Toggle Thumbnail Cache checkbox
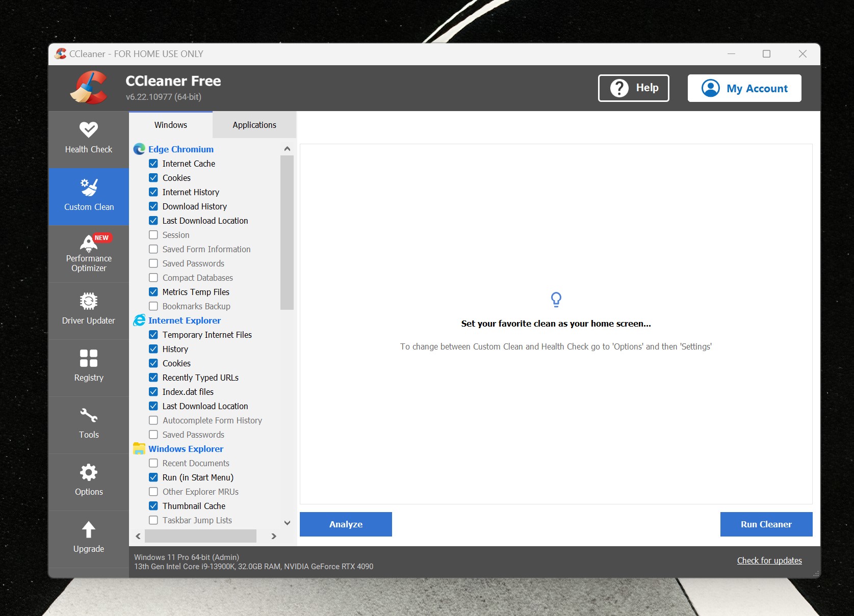Image resolution: width=854 pixels, height=616 pixels. pos(153,506)
